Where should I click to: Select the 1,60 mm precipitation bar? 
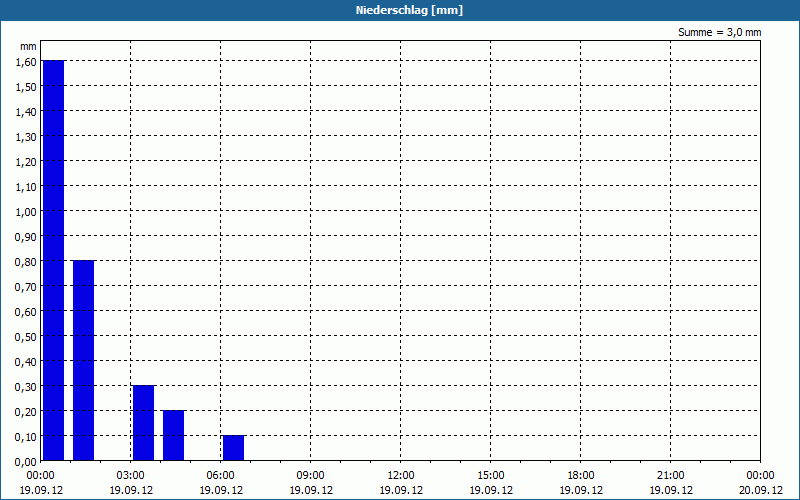coord(54,260)
